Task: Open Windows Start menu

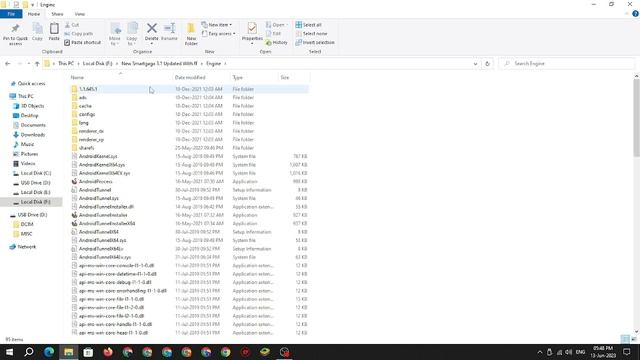Action: [x=9, y=352]
